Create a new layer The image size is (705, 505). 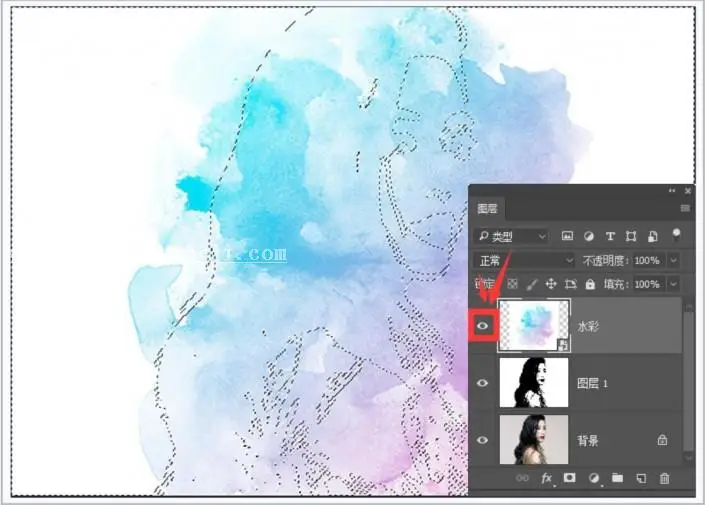coord(641,478)
